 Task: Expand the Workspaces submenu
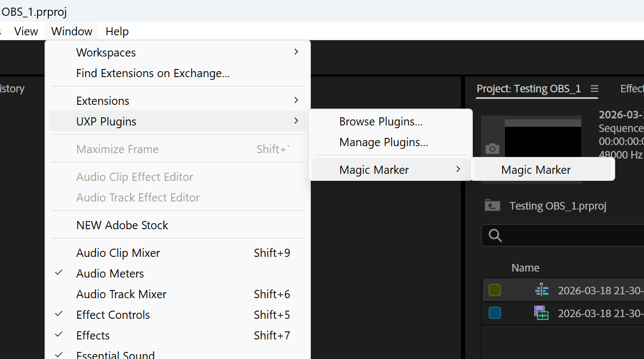(296, 52)
